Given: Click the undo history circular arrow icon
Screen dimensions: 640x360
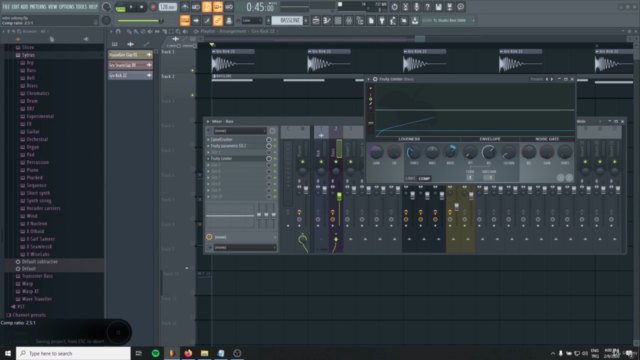Looking at the screenshot, I should pyautogui.click(x=394, y=7).
